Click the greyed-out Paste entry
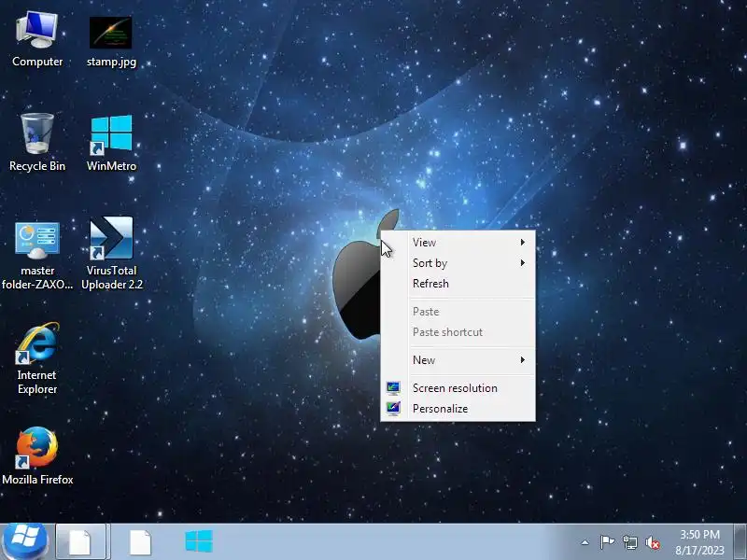This screenshot has width=747, height=560. pyautogui.click(x=458, y=312)
